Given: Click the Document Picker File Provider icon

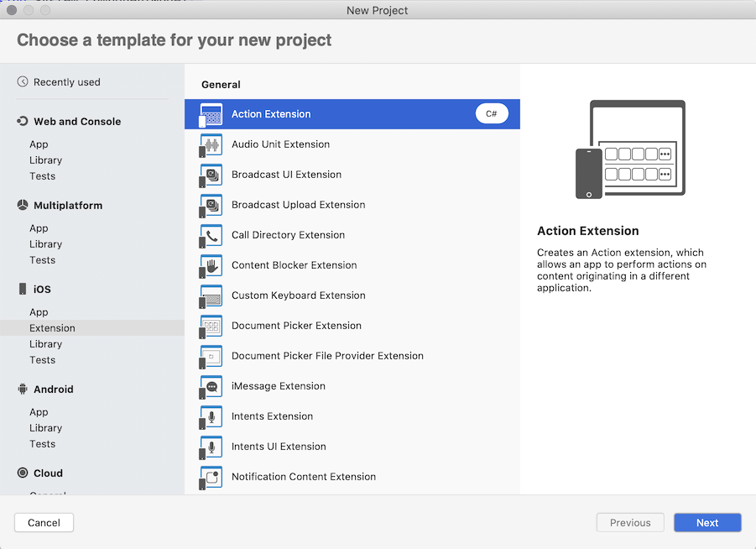Looking at the screenshot, I should point(211,357).
